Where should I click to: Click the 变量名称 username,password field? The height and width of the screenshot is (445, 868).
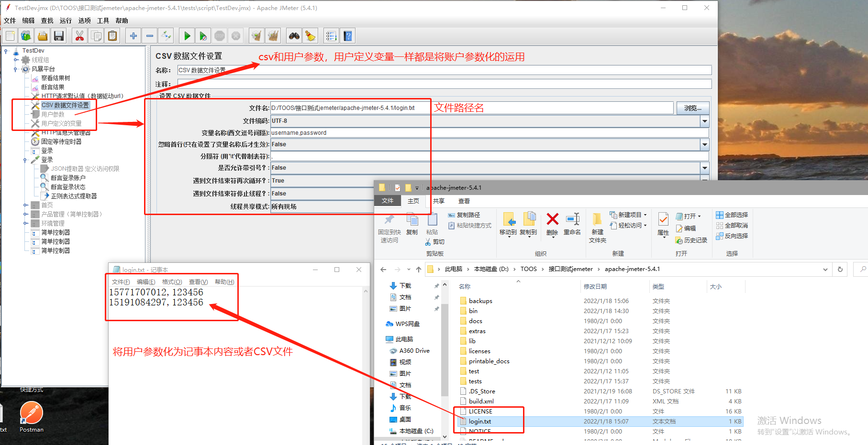(x=490, y=133)
